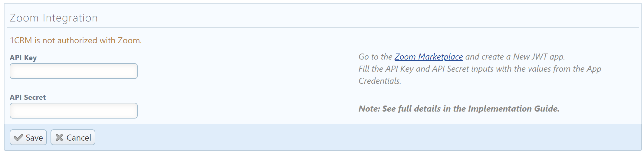
Task: Click the 'Cancel' text label
Action: (x=79, y=138)
